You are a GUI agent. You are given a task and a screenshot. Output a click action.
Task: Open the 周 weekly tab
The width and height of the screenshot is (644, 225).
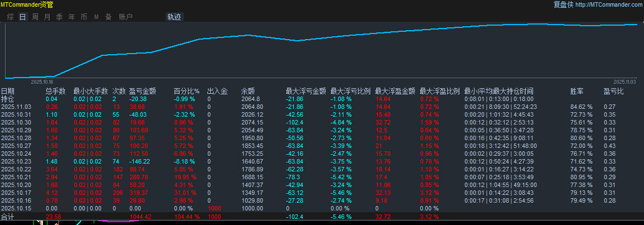(x=35, y=17)
